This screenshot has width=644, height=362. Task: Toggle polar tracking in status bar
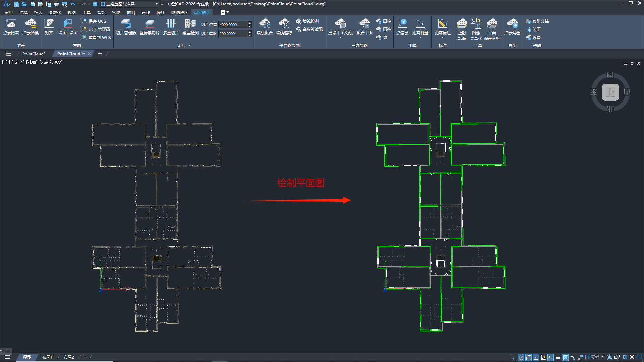coord(521,357)
